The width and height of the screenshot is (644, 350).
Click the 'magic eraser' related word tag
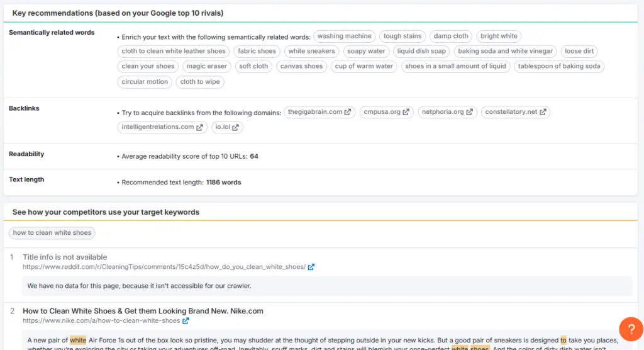click(207, 66)
